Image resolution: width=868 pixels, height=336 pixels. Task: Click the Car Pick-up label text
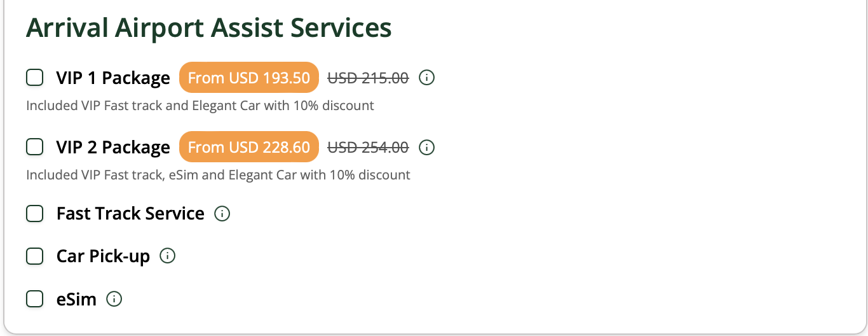103,256
